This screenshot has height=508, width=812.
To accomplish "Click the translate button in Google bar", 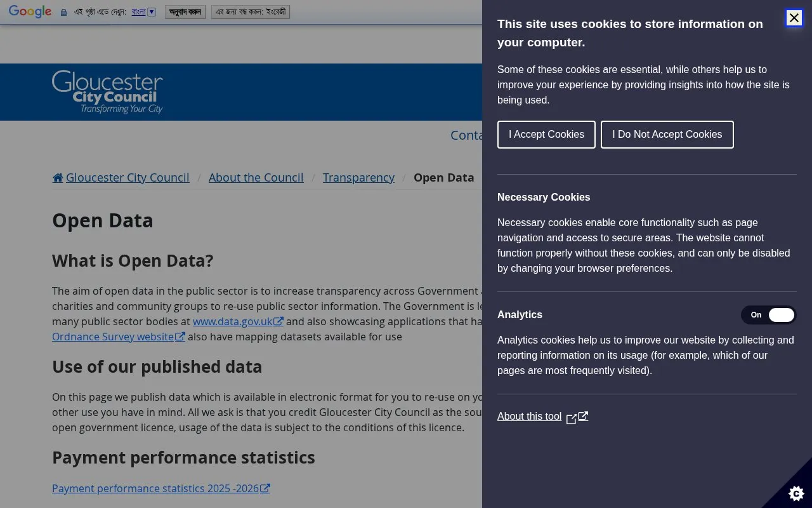I will coord(185,12).
